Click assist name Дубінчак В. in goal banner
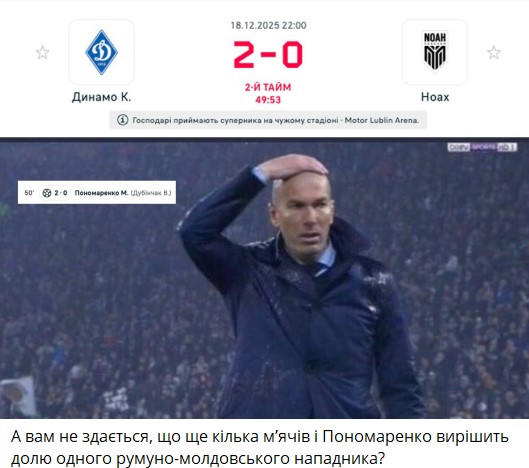 coord(151,193)
